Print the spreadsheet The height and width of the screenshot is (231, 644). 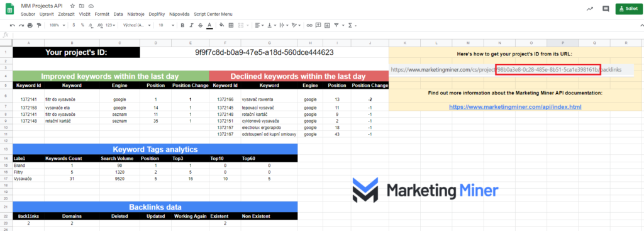pyautogui.click(x=30, y=25)
